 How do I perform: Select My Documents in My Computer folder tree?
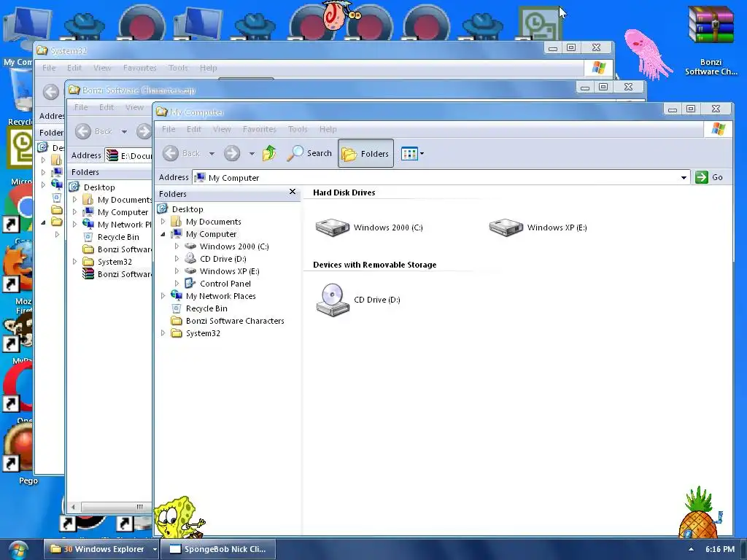214,222
